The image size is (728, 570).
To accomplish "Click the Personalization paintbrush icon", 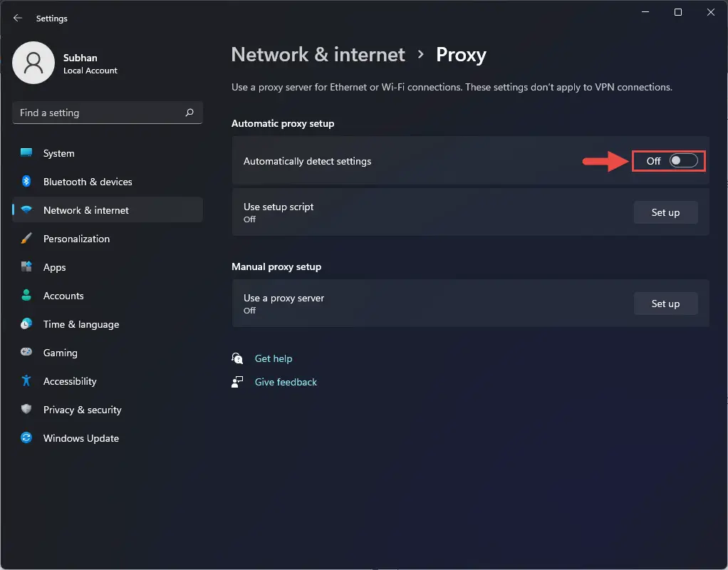I will (x=26, y=238).
